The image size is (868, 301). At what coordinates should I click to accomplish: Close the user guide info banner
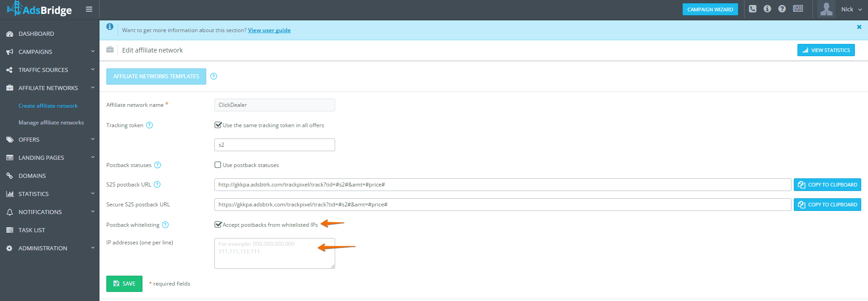(859, 27)
